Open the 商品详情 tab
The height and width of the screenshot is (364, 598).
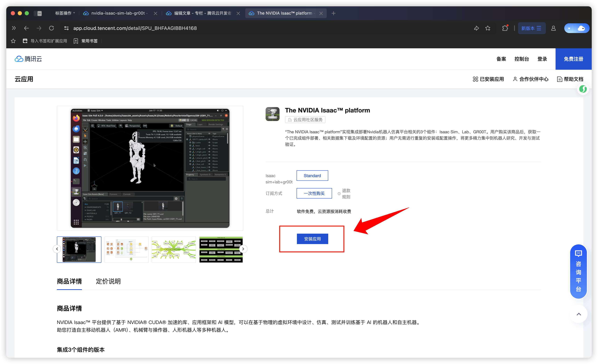[69, 281]
